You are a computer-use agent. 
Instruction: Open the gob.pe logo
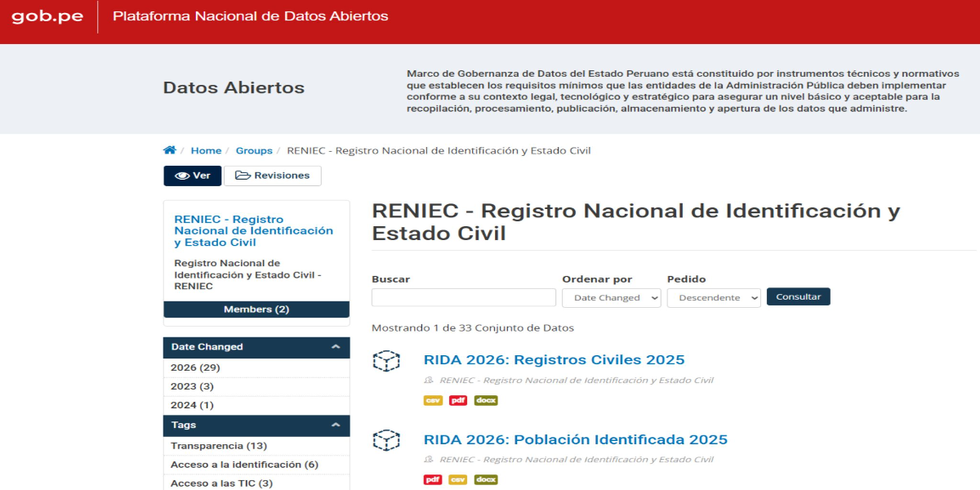click(47, 16)
